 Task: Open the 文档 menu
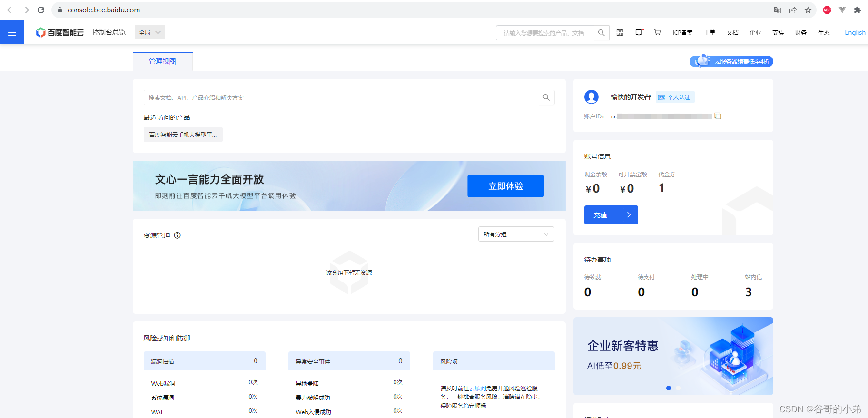click(732, 33)
